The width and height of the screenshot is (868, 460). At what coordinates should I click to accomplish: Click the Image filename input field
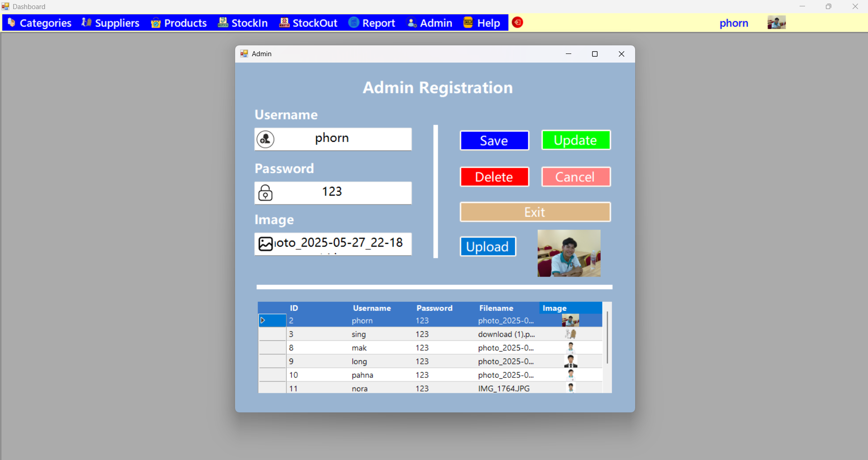[x=333, y=244]
